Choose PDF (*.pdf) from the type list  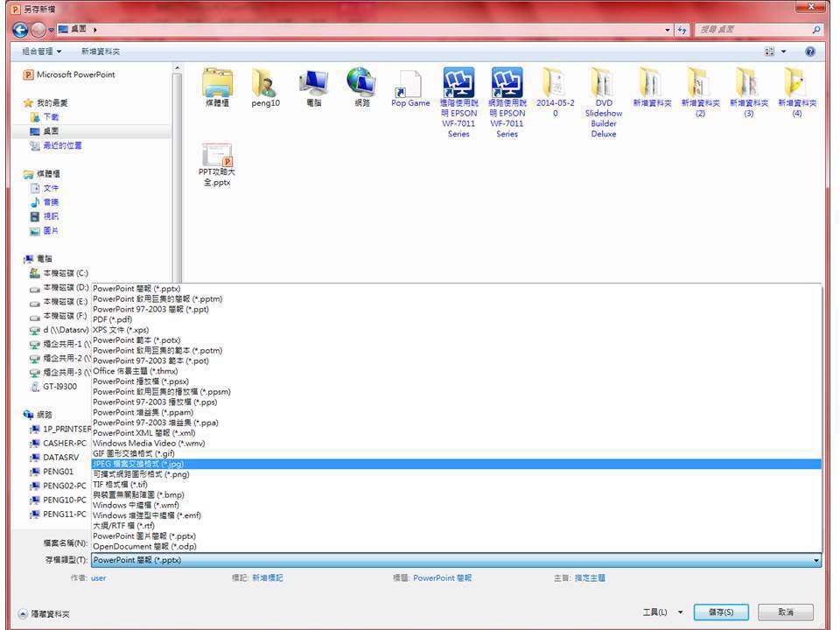[457, 319]
